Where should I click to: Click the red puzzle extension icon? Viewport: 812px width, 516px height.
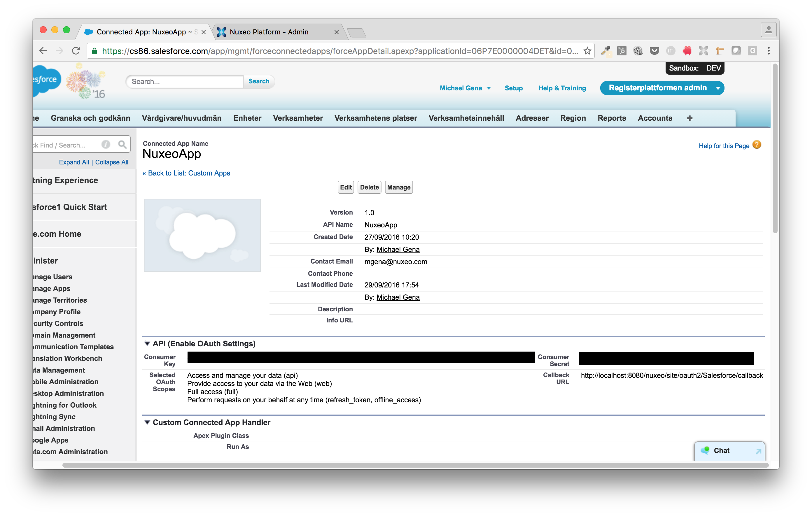click(687, 51)
